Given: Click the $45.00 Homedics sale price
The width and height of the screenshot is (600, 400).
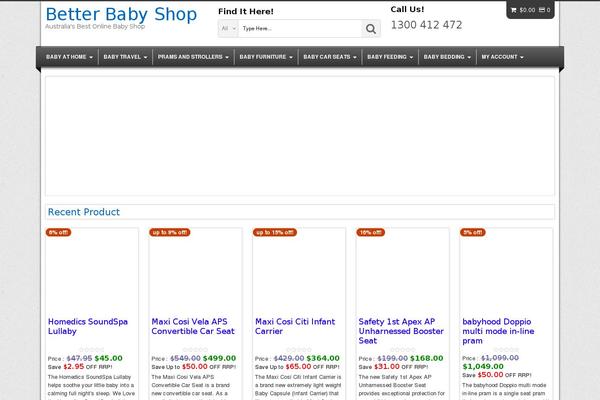Looking at the screenshot, I should pos(108,359).
